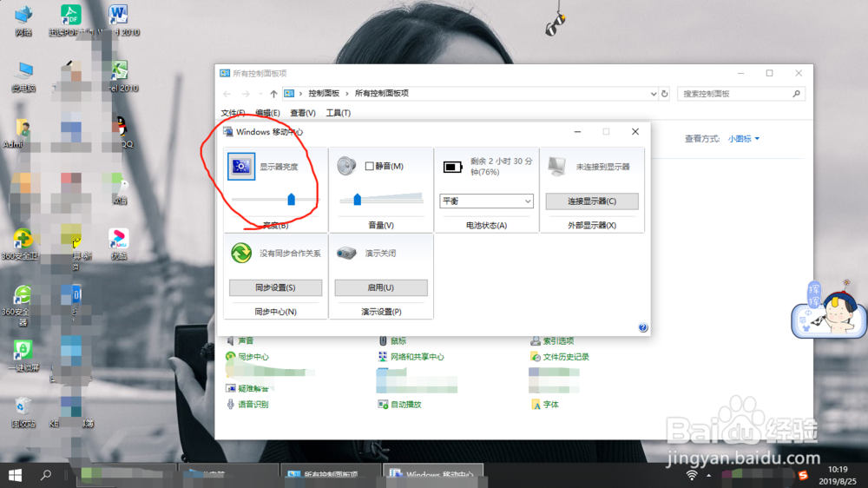The width and height of the screenshot is (868, 488).
Task: Open the 优酷 desktop shortcut
Action: pos(118,245)
